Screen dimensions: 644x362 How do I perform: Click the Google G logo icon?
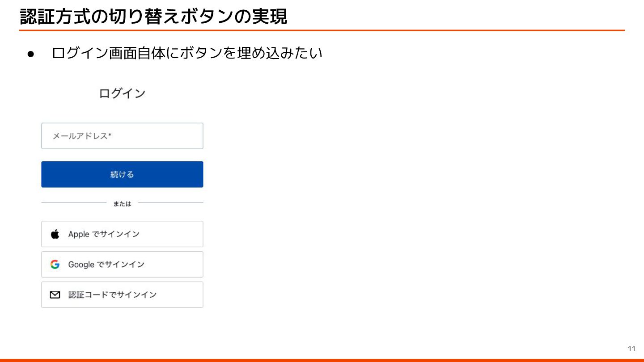(x=55, y=265)
